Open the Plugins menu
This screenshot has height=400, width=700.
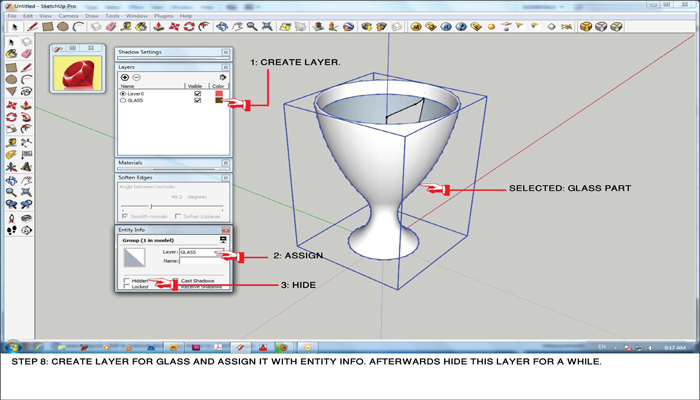coord(163,16)
